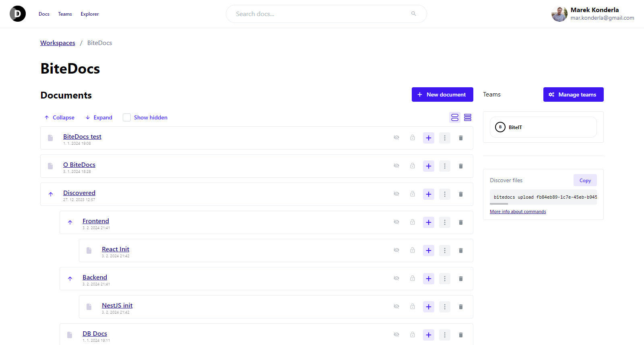Switch to compact list view icon

tap(468, 117)
